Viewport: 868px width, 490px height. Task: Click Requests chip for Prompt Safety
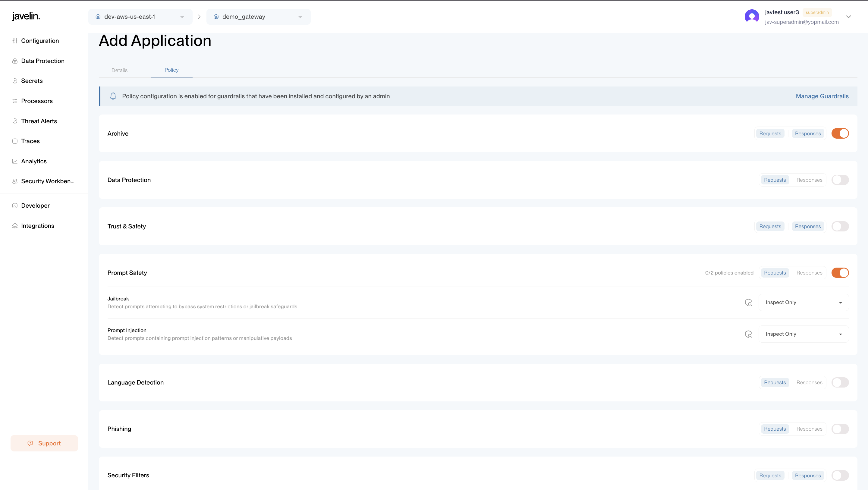point(775,273)
